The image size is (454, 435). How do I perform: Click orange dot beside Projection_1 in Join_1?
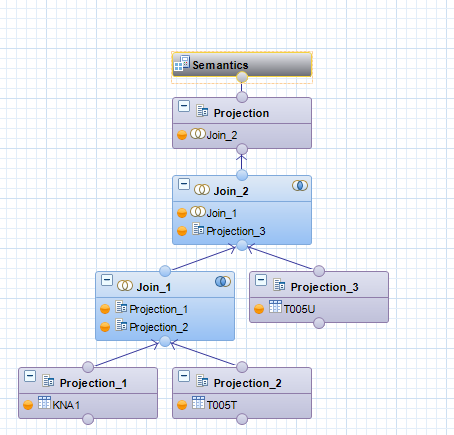(105, 309)
